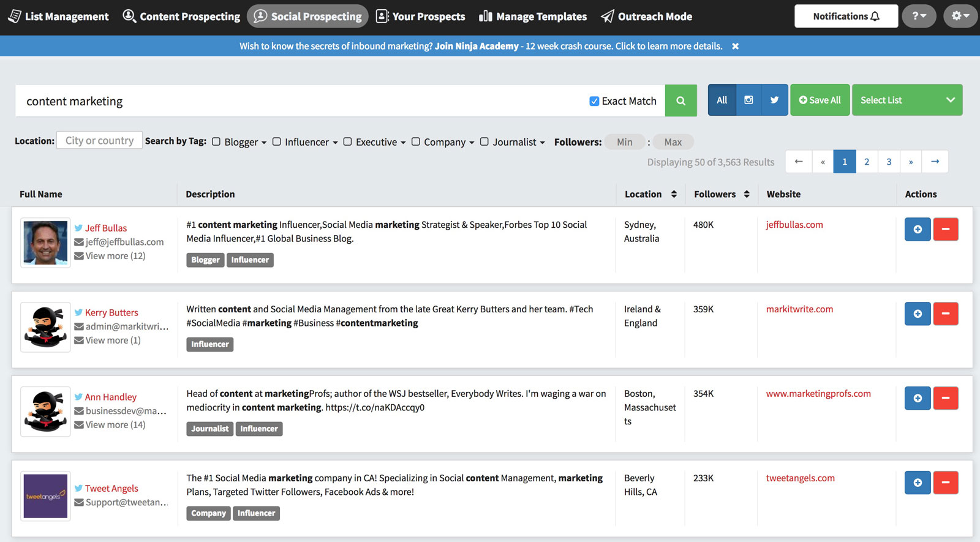Click View more (1) for Kerry Butters
Viewport: 980px width, 542px height.
point(113,341)
